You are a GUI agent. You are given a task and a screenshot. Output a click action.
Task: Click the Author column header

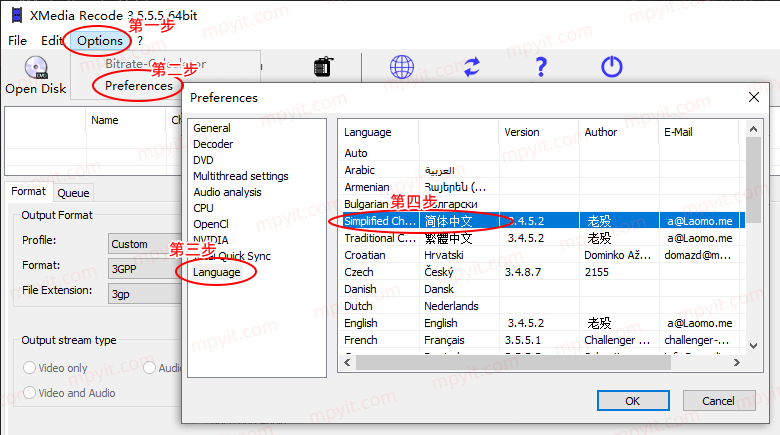(619, 132)
